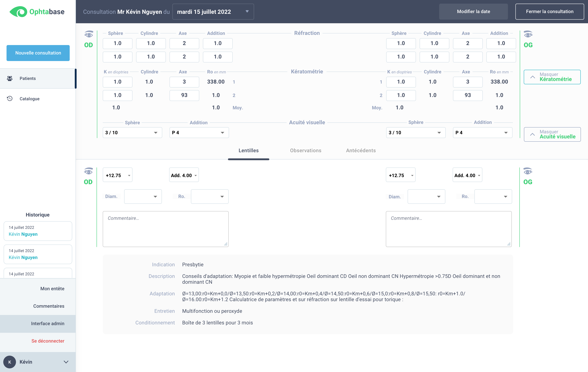Click the OD eye icon in Réfraction
588x372 pixels.
[89, 35]
